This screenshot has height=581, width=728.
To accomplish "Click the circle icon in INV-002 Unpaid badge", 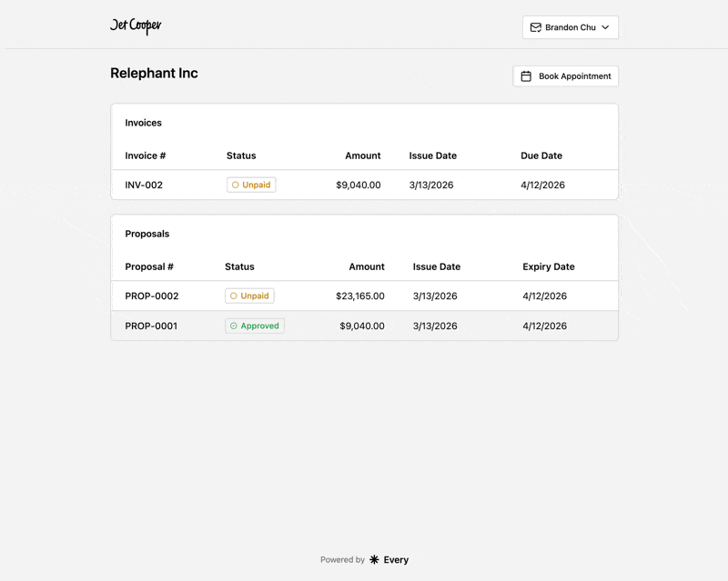I will pyautogui.click(x=235, y=185).
